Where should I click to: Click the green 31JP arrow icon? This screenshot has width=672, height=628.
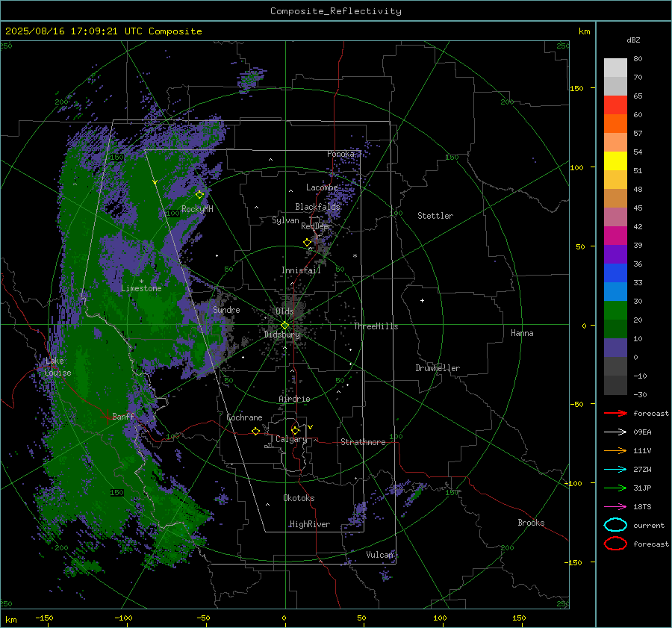pos(615,488)
